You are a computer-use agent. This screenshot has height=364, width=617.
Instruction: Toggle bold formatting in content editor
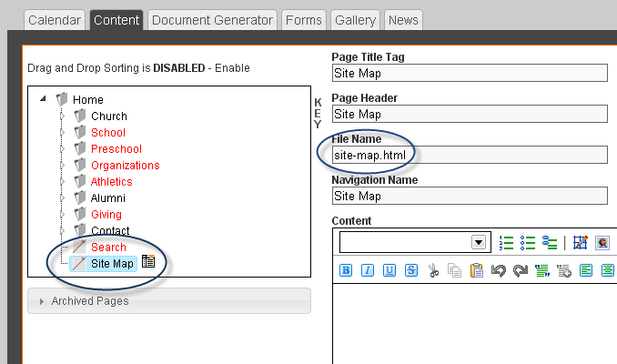[346, 270]
